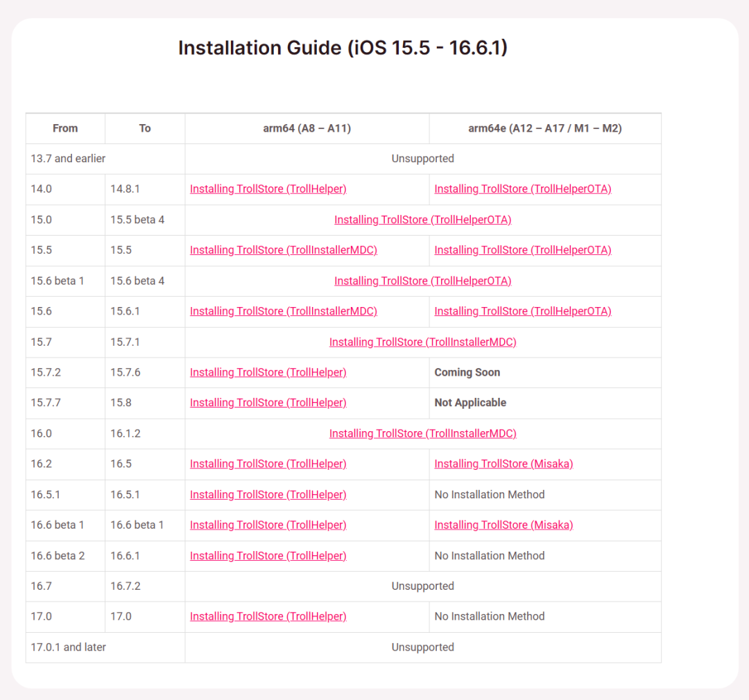This screenshot has height=700, width=749.
Task: Click Unsupported in the 17.0.1 and later row
Action: (423, 647)
